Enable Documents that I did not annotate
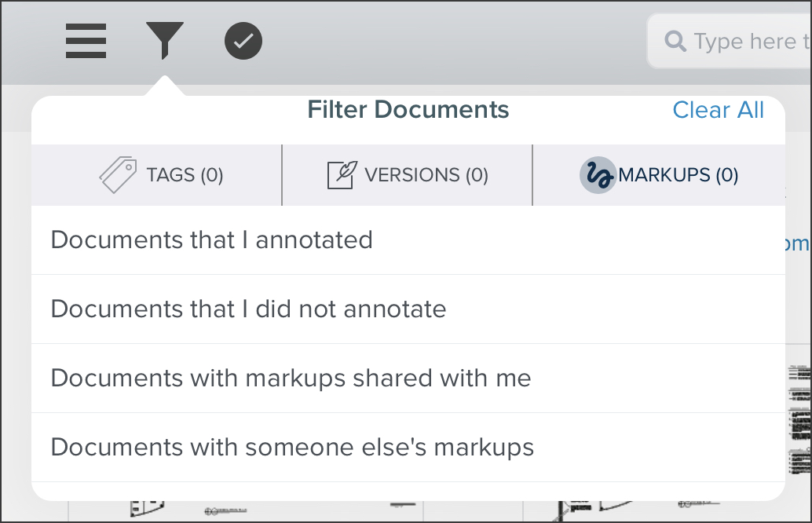 point(248,309)
